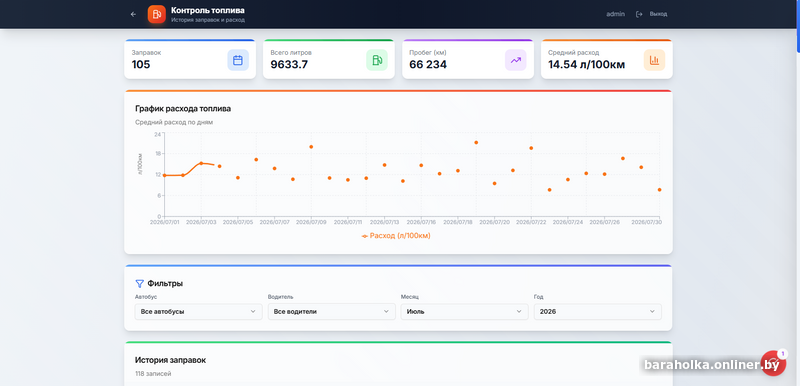Click the calendar icon in the Заправок card
The height and width of the screenshot is (386, 800).
click(238, 60)
